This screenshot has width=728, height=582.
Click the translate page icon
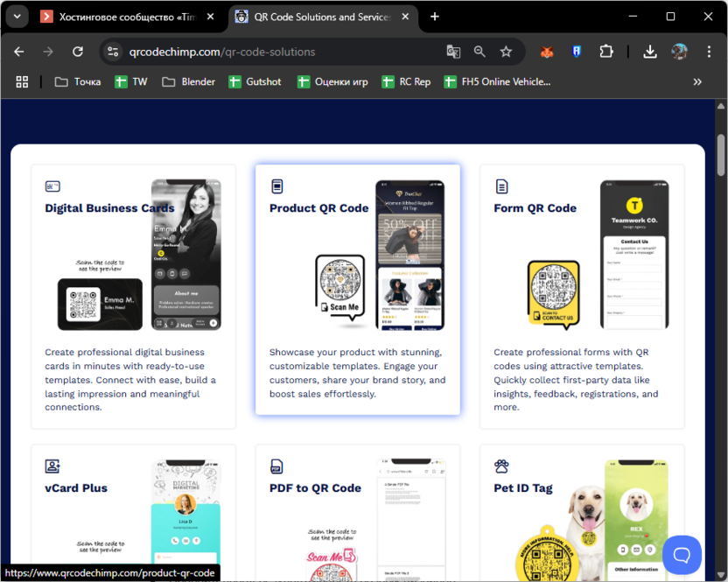point(453,52)
